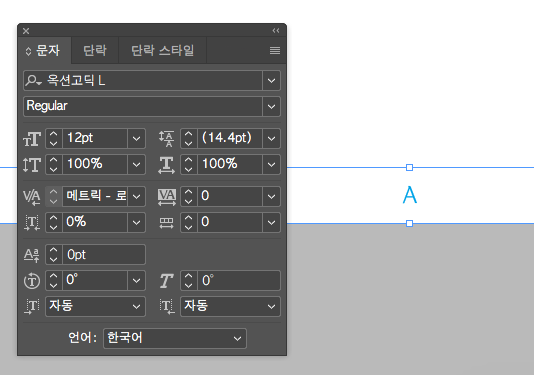Expand the font style Regular dropdown
Screen dimensions: 534x375
271,106
